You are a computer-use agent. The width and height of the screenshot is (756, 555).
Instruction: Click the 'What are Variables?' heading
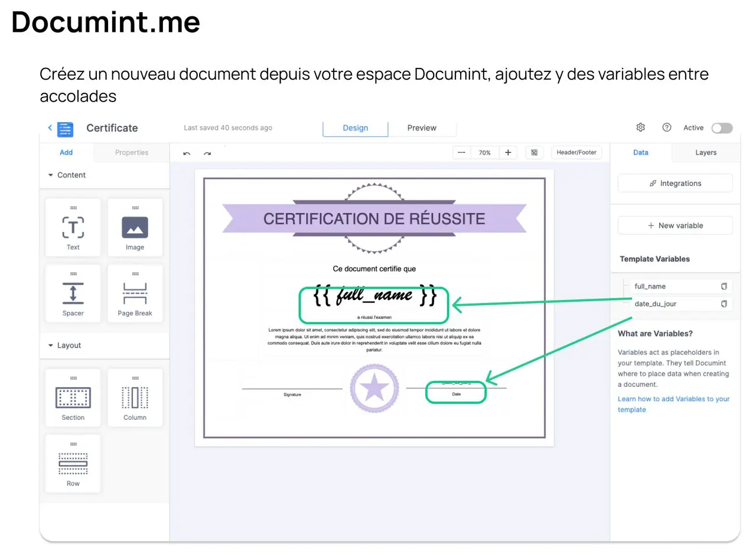pos(656,334)
